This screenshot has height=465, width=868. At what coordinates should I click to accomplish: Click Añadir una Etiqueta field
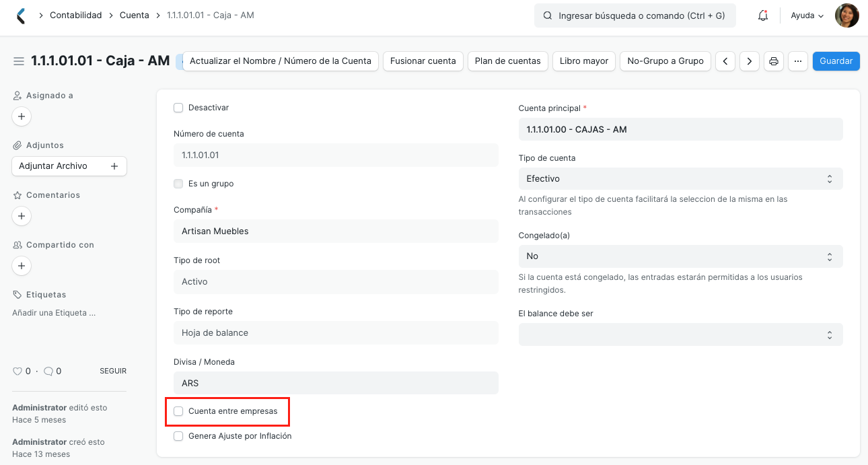(x=54, y=313)
